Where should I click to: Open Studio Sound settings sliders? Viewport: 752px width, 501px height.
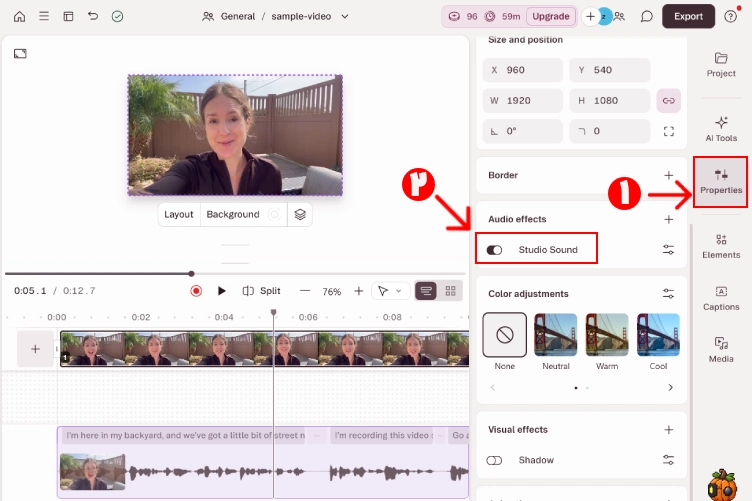669,250
